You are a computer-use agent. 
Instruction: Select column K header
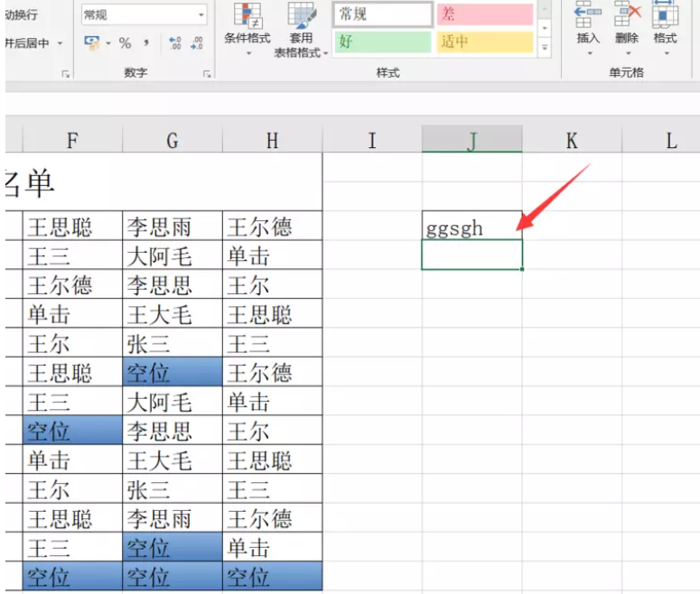click(x=572, y=140)
